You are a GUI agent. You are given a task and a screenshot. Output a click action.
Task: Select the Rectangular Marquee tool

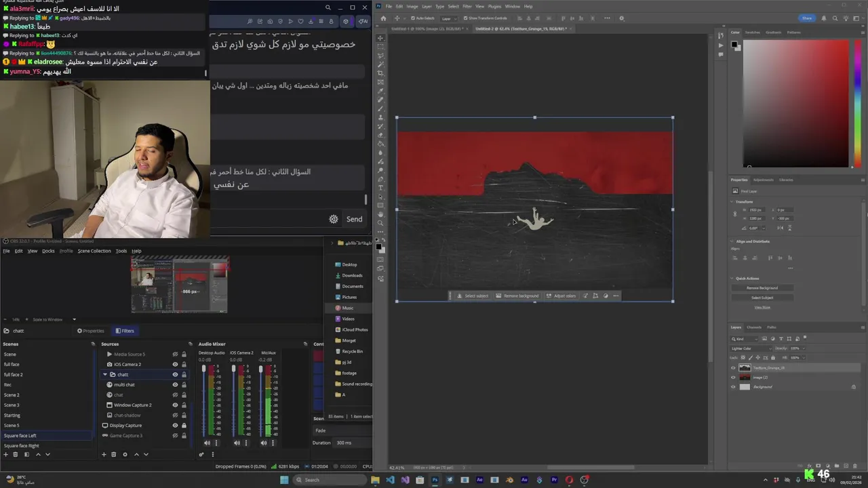(380, 47)
